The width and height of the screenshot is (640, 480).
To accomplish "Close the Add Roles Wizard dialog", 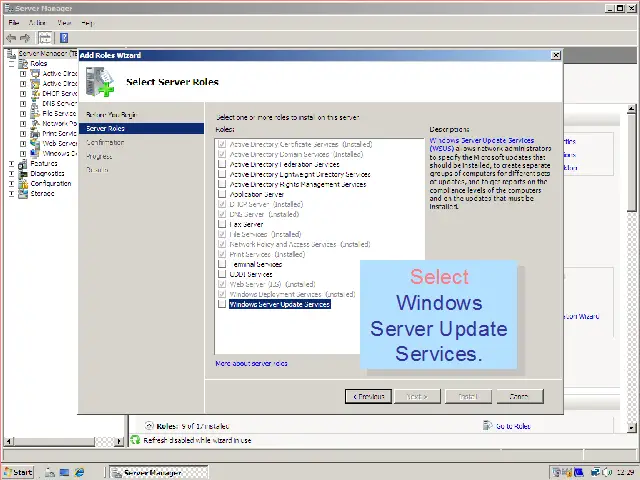I will [556, 55].
